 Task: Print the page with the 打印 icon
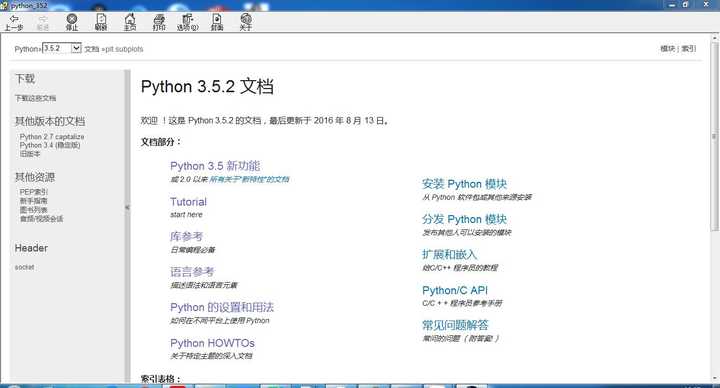click(x=159, y=22)
